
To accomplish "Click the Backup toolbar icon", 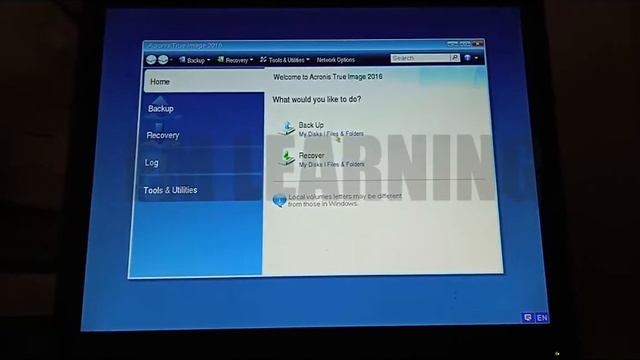I will pos(182,60).
